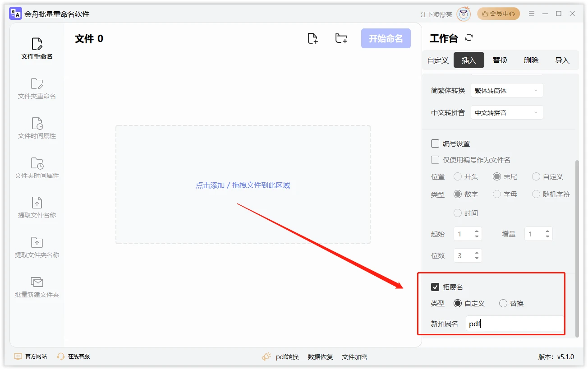Uncheck the 拓展名 checkbox
588x370 pixels.
(x=435, y=287)
